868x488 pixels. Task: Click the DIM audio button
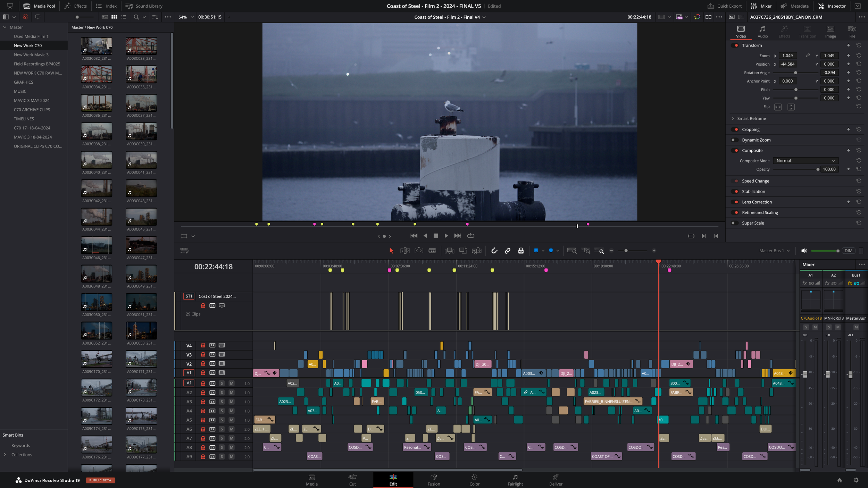click(848, 251)
